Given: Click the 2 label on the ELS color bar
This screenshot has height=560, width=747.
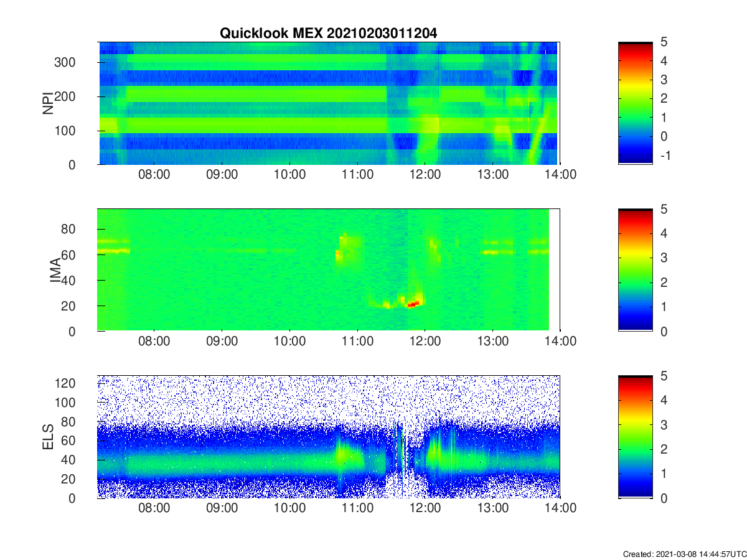Looking at the screenshot, I should [x=664, y=449].
